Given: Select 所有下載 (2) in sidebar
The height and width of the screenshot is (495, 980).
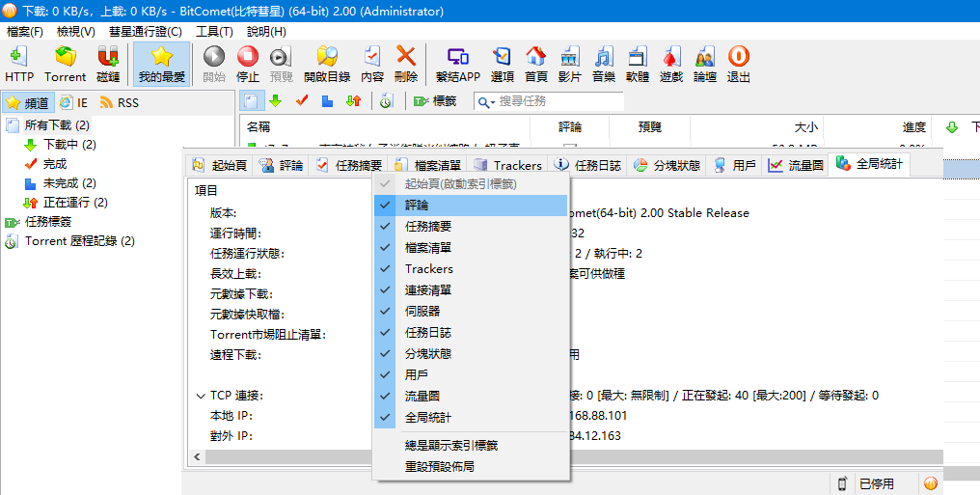Looking at the screenshot, I should (x=57, y=125).
